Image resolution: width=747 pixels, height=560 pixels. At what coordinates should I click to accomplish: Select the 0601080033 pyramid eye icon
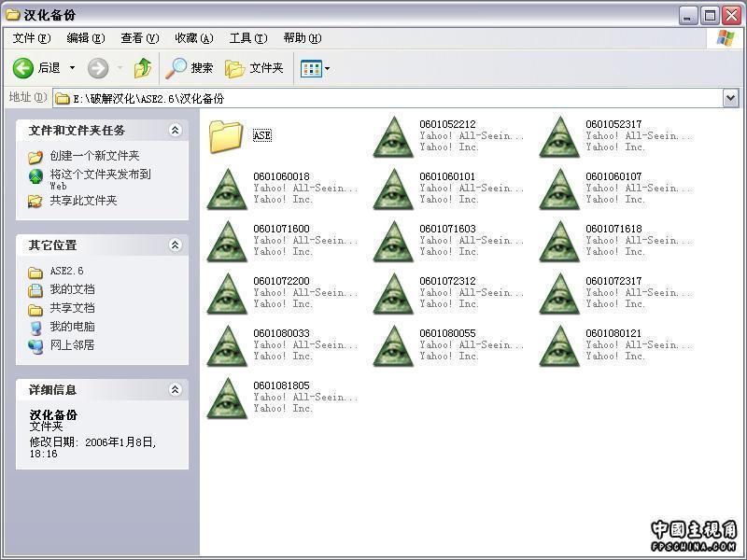click(x=227, y=346)
